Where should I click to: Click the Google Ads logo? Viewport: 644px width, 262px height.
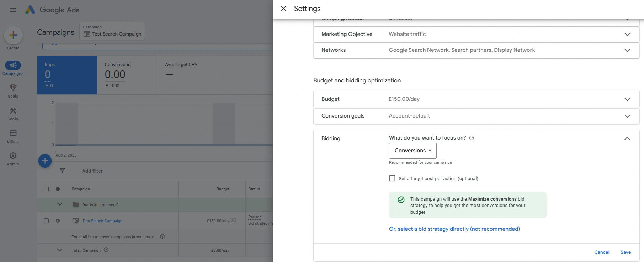click(52, 10)
